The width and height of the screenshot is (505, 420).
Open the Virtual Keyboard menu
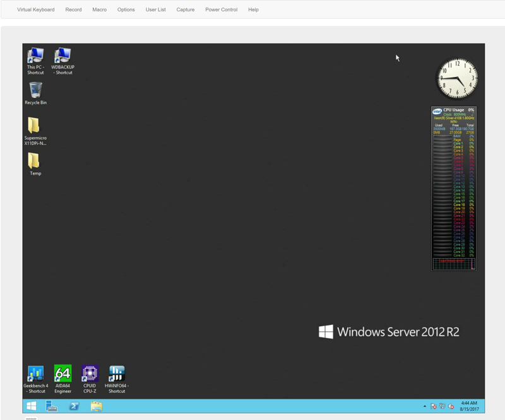tap(36, 9)
